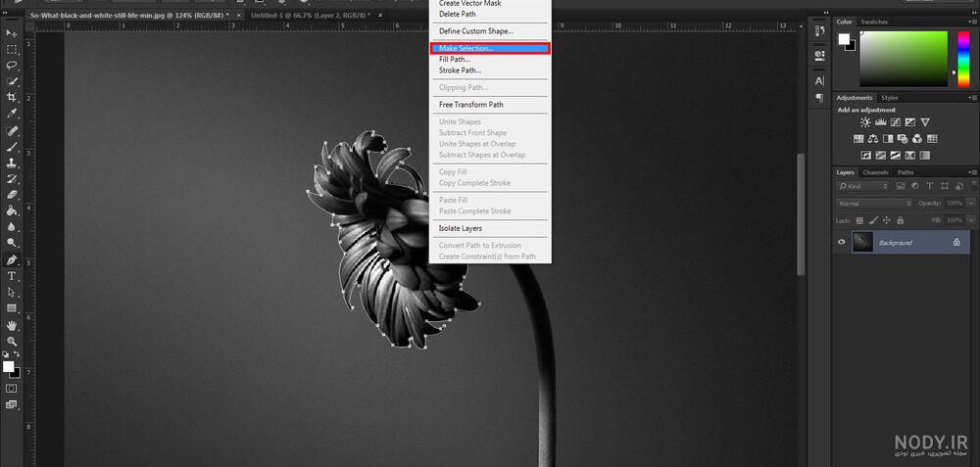Click the foreground color swatch in toolbox

coord(9,367)
